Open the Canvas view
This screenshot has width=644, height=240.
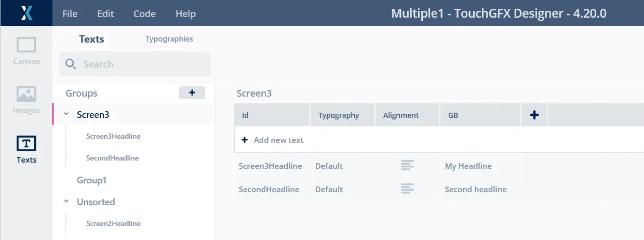pos(26,51)
